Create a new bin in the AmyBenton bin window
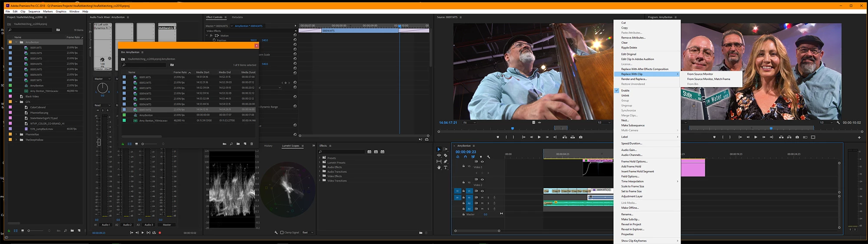The width and height of the screenshot is (868, 244). click(x=238, y=144)
